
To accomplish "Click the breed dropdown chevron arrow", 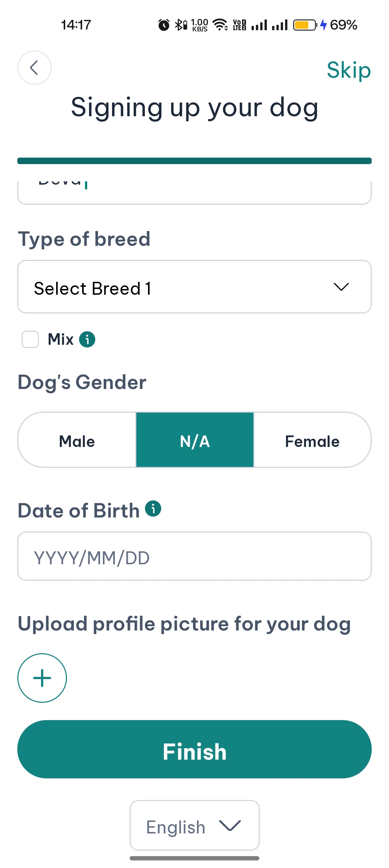I will [x=341, y=287].
